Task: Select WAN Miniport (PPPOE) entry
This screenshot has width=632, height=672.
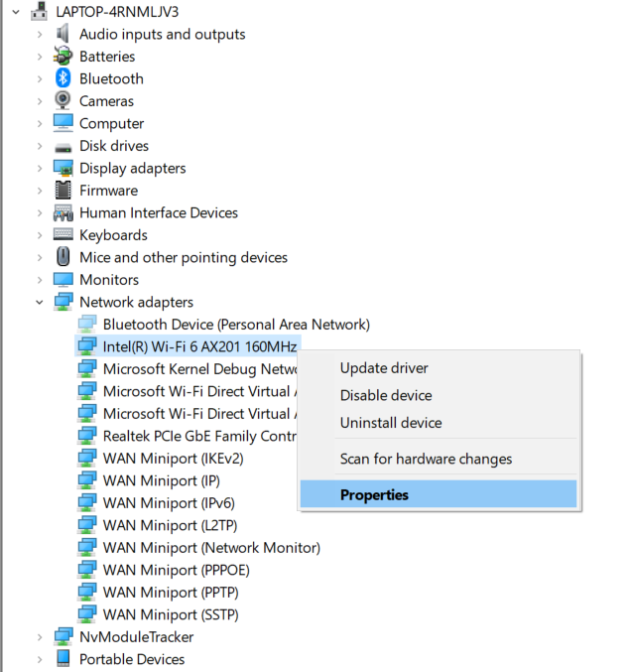Action: [x=176, y=570]
